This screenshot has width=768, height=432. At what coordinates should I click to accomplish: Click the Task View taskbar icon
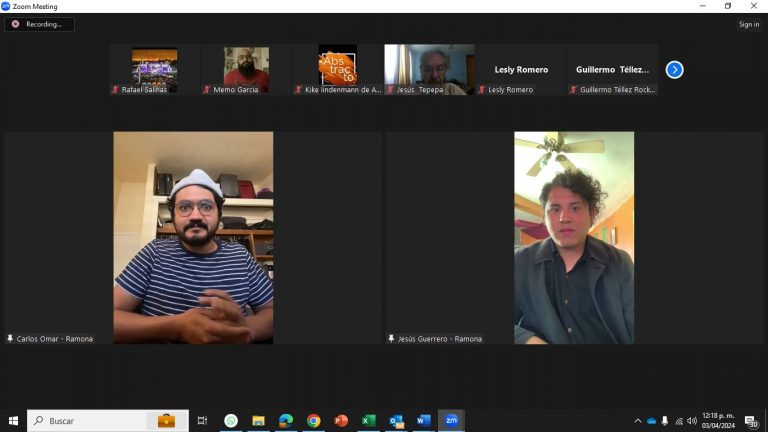(202, 421)
